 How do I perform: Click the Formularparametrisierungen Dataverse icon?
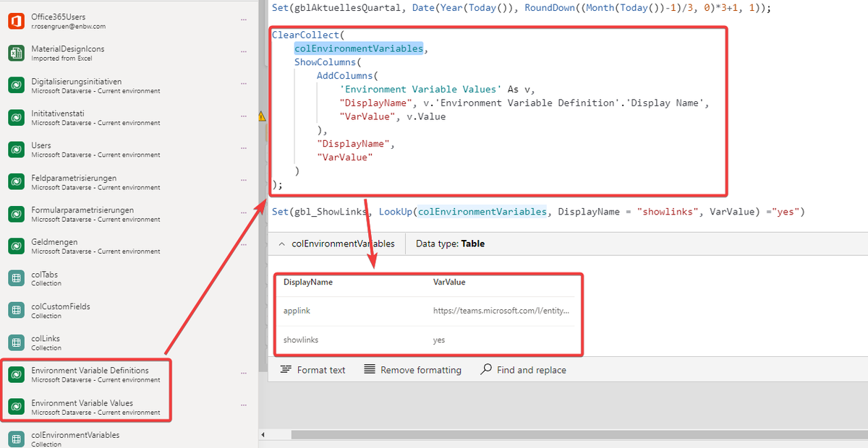[x=16, y=214]
